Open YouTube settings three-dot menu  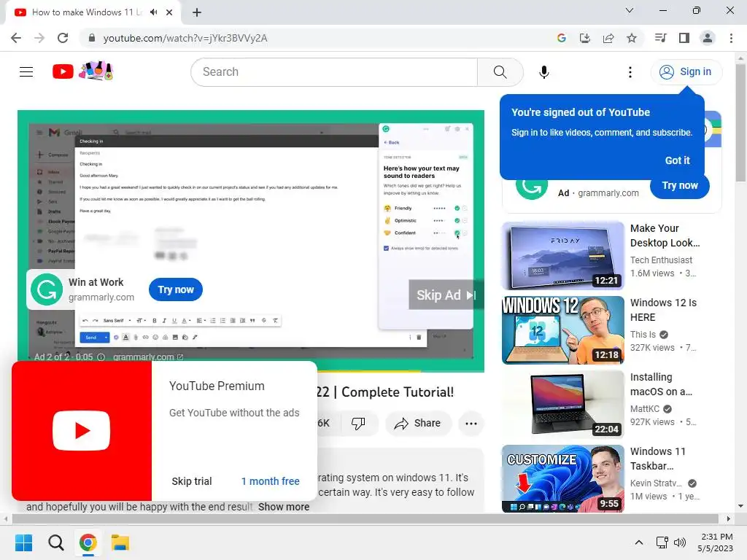pos(630,72)
